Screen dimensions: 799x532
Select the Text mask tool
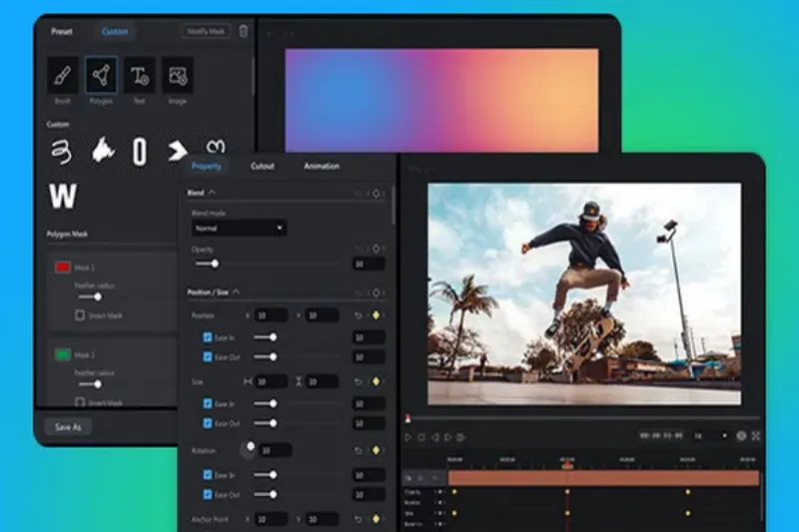tap(139, 75)
